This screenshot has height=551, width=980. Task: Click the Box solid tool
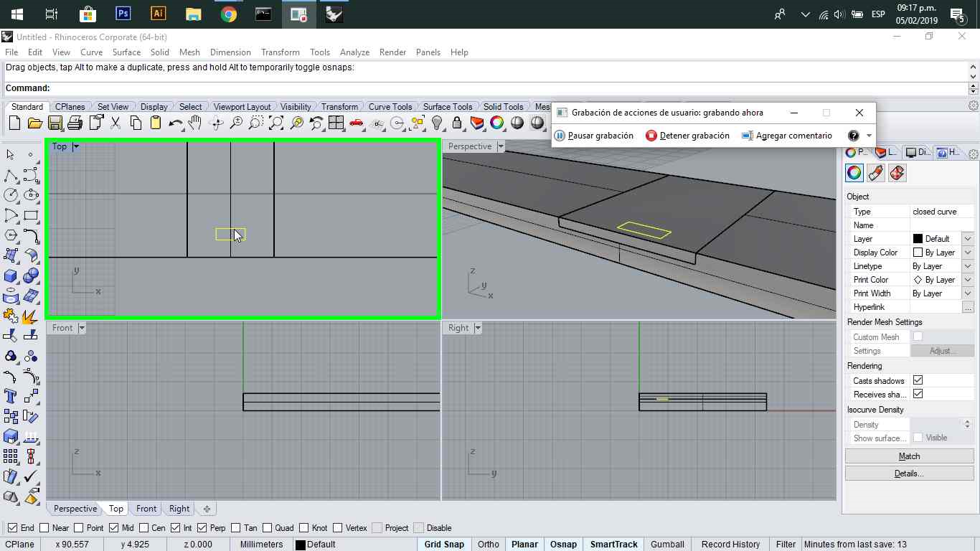(x=11, y=275)
